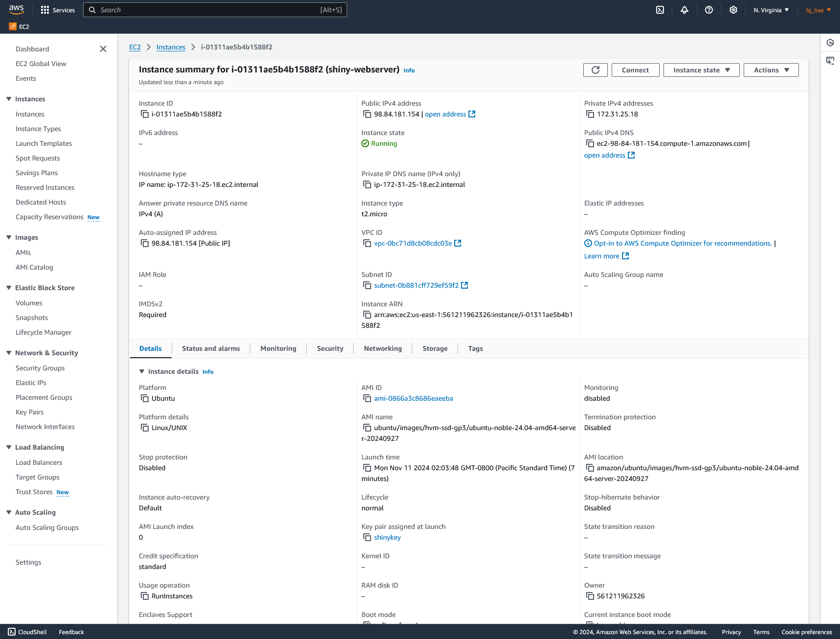Open the AWS settings gear

(x=733, y=10)
